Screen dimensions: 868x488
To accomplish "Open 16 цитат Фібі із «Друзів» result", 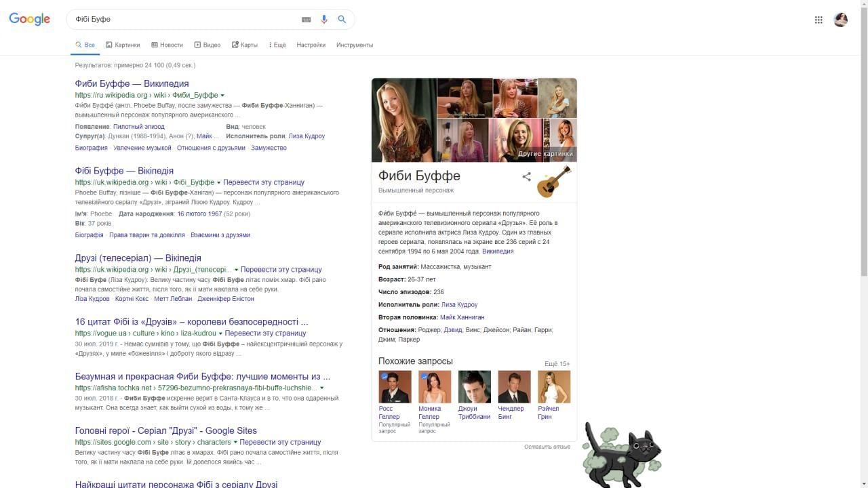I will (191, 321).
